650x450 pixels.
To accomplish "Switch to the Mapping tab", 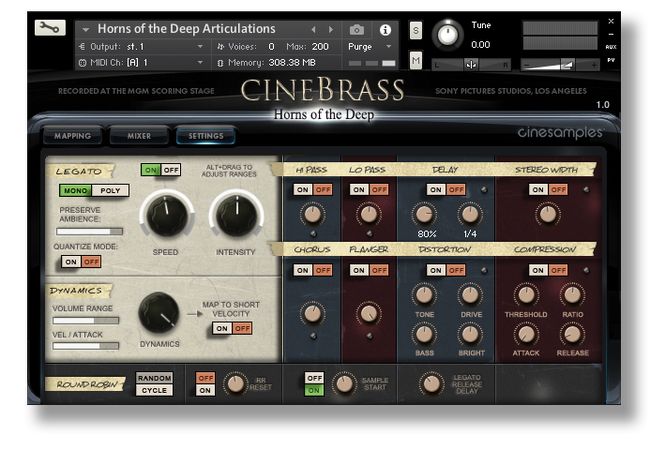I will pyautogui.click(x=72, y=136).
